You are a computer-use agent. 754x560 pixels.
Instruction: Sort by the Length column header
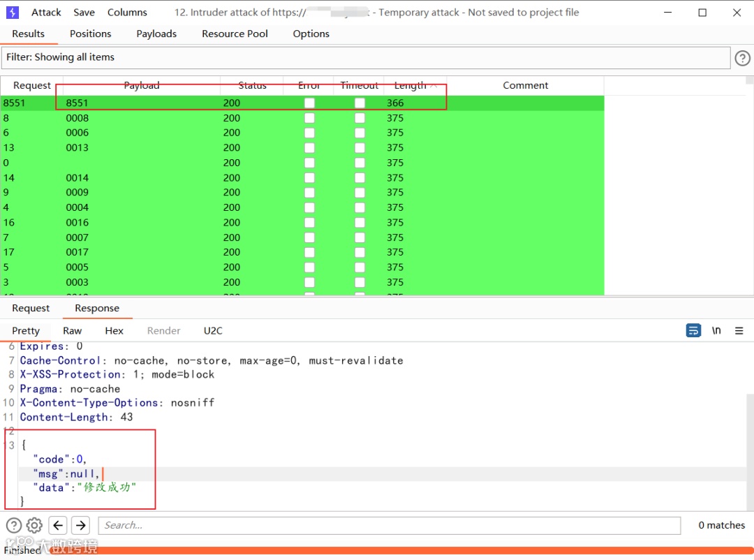415,85
